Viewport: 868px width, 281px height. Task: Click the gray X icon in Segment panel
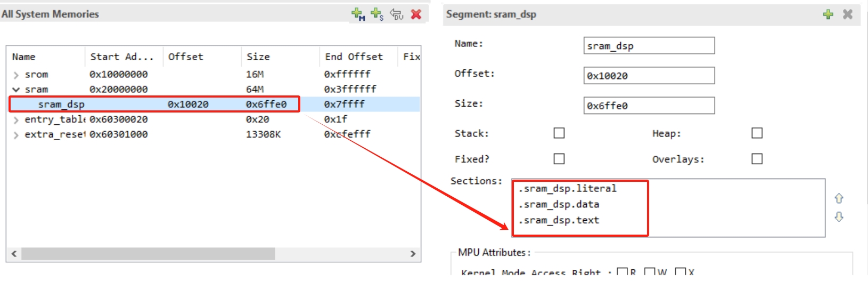pos(848,14)
